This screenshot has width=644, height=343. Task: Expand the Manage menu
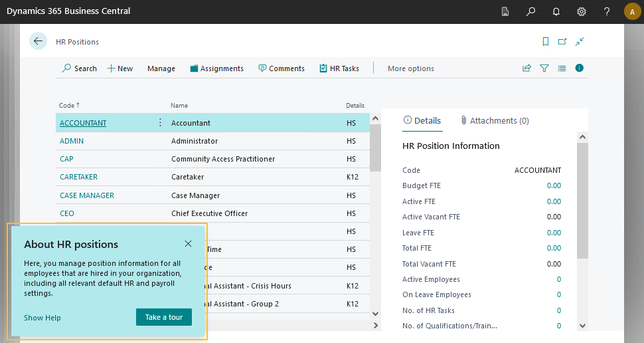tap(161, 68)
